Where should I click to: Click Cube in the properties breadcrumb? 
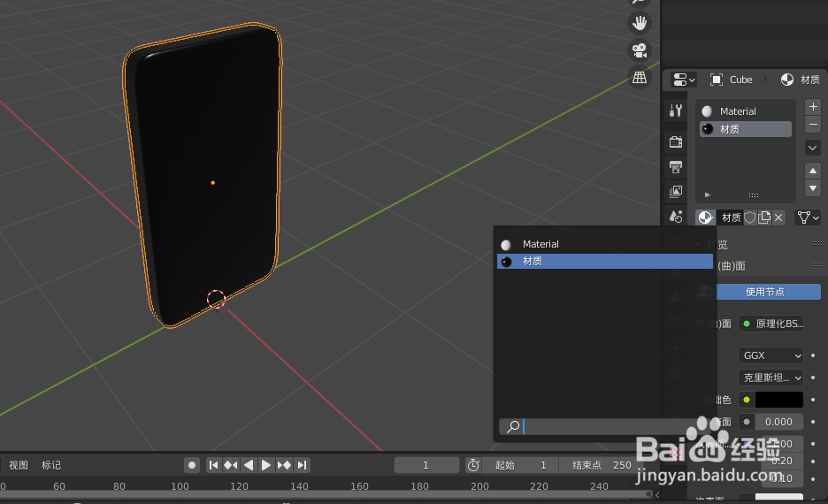coord(741,80)
